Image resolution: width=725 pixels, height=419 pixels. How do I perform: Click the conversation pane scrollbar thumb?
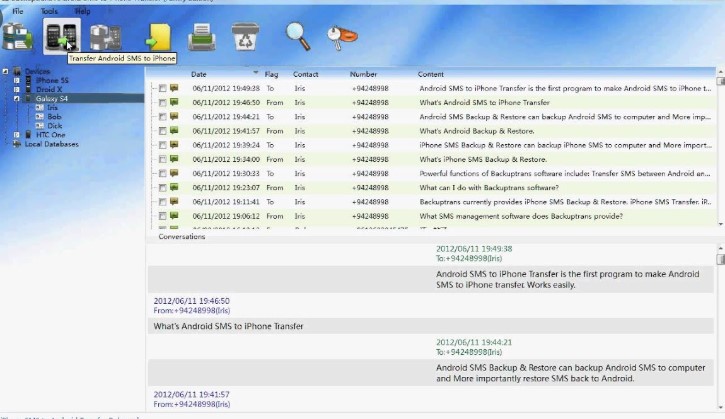[720, 259]
